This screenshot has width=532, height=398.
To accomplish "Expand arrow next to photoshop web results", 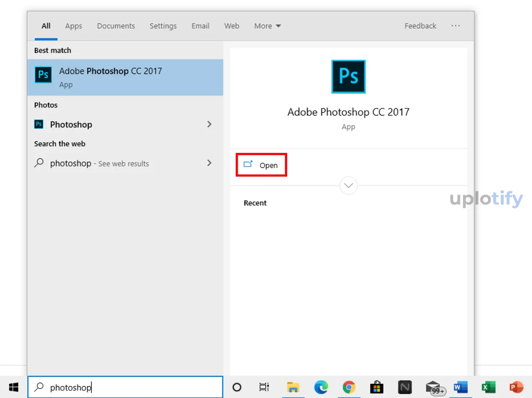I will [209, 163].
